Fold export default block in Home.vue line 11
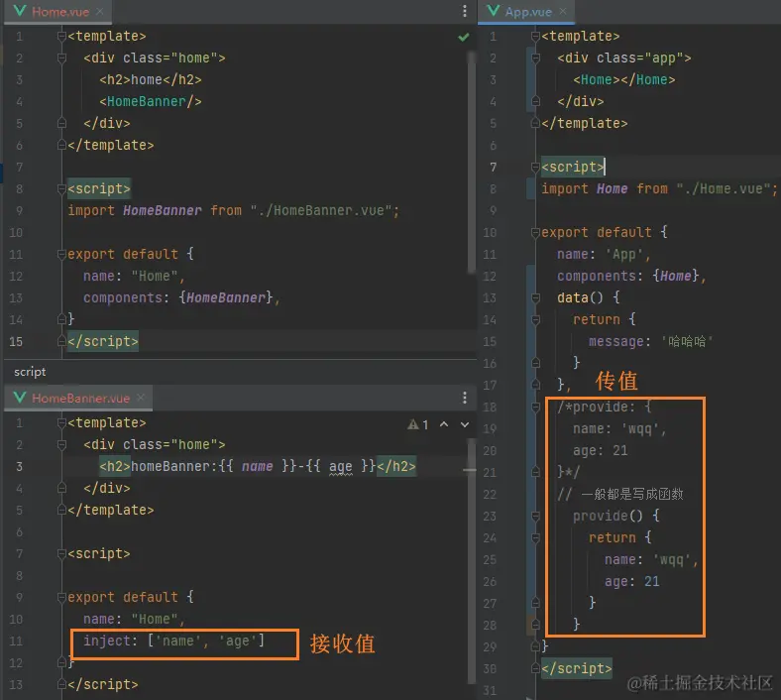The height and width of the screenshot is (700, 781). coord(61,255)
